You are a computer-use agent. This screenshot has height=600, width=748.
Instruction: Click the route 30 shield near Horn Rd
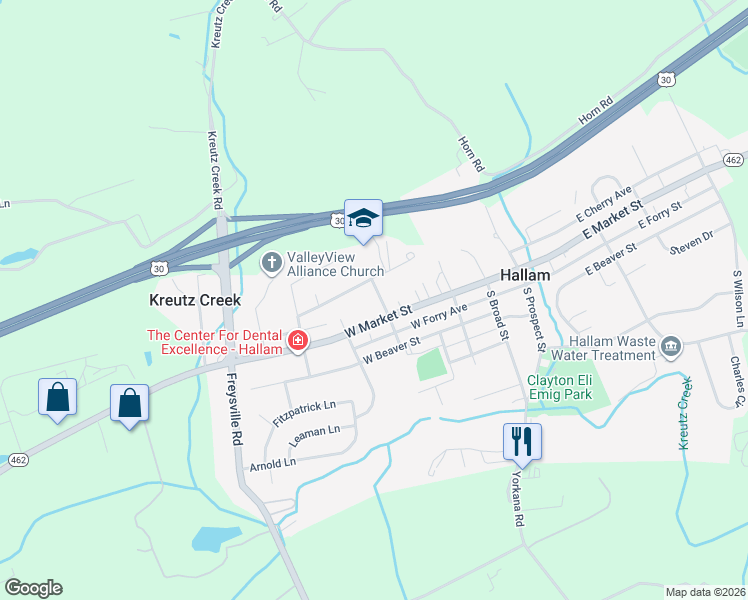pos(666,80)
